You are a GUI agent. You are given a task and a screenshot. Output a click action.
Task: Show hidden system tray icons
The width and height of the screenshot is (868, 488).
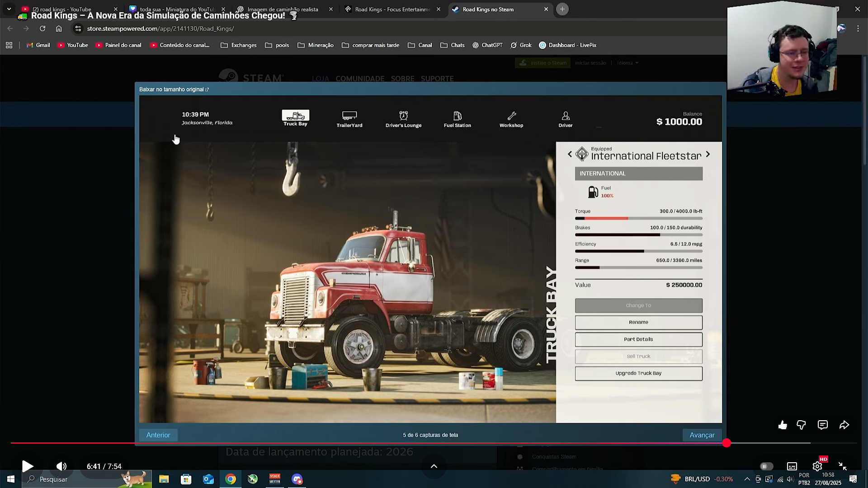coord(747,479)
